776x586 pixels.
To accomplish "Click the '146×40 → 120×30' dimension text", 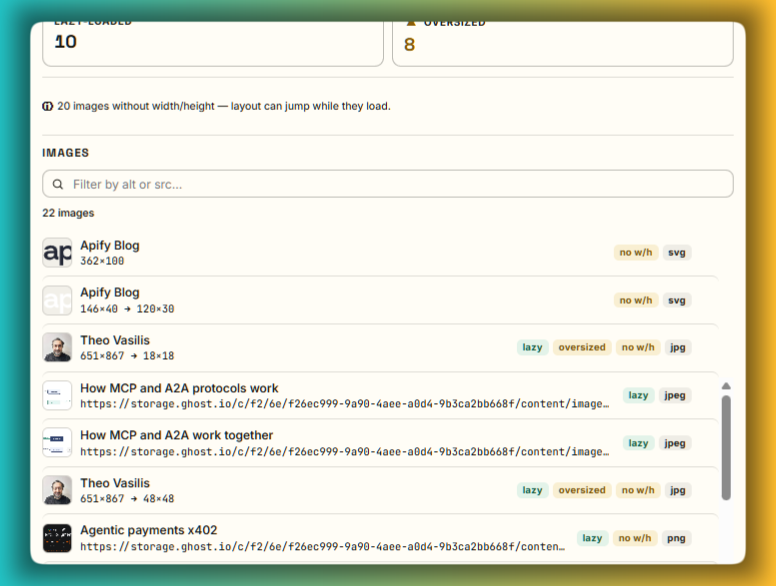I will [127, 309].
